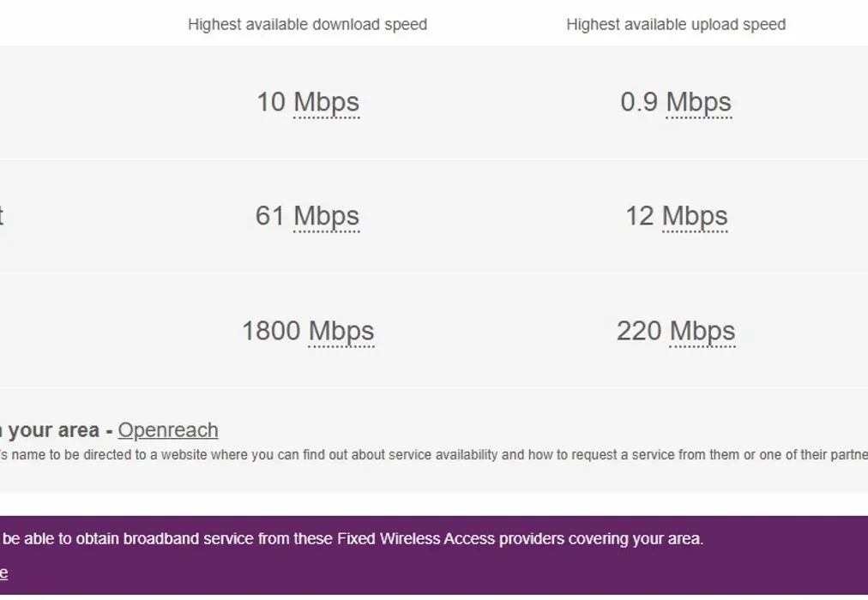Viewport: 868px width, 600px height.
Task: Click the Openreach provider link
Action: click(x=168, y=430)
